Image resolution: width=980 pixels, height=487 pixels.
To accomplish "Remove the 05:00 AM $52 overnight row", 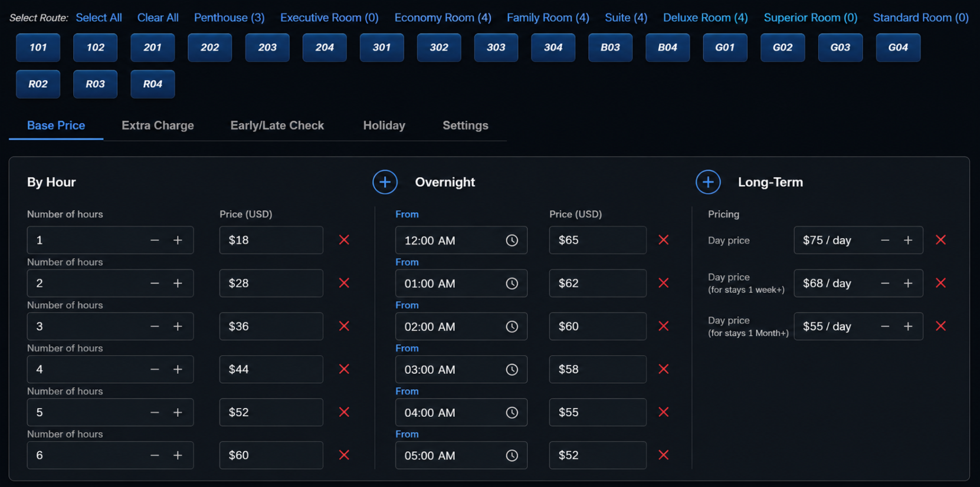I will [664, 455].
